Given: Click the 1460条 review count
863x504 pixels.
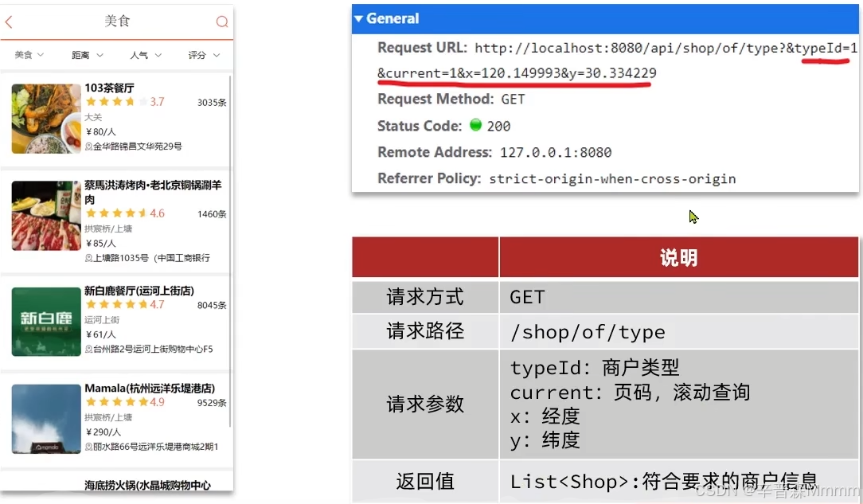Looking at the screenshot, I should click(212, 214).
